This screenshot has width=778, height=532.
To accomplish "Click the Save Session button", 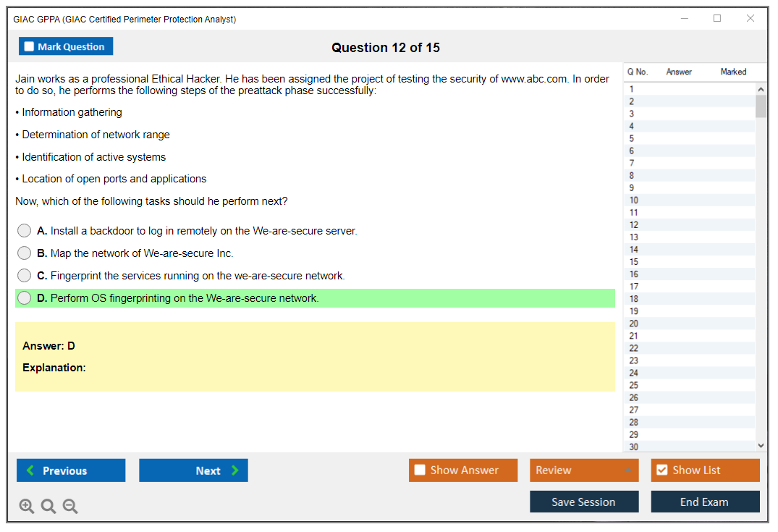I will 584,501.
